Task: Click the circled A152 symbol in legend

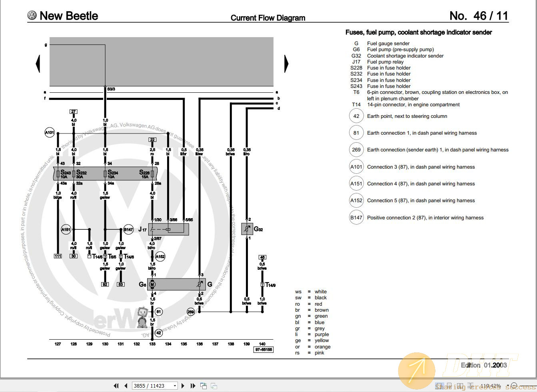Action: [x=356, y=201]
